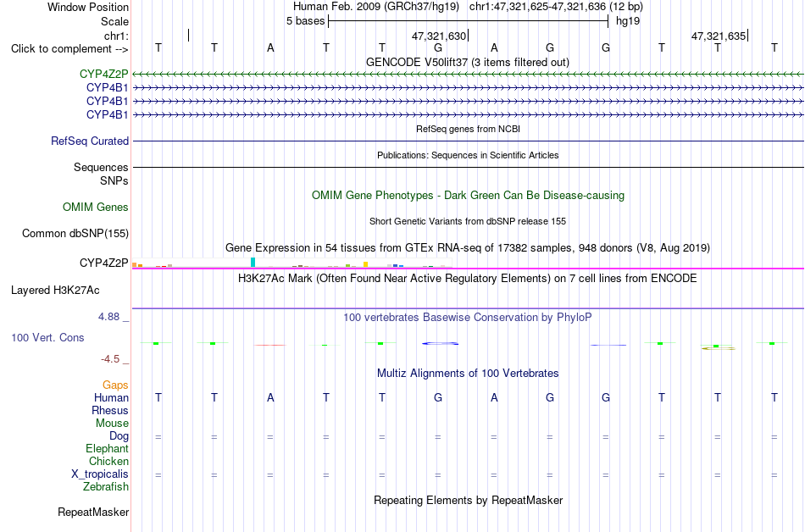Click the green CYP4Z2P label in GENCODE track
The image size is (805, 532).
(103, 75)
